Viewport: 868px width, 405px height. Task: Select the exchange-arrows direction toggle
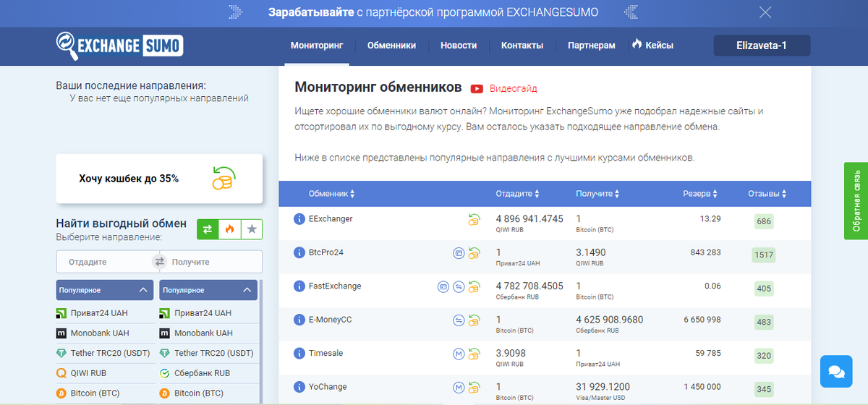(208, 229)
